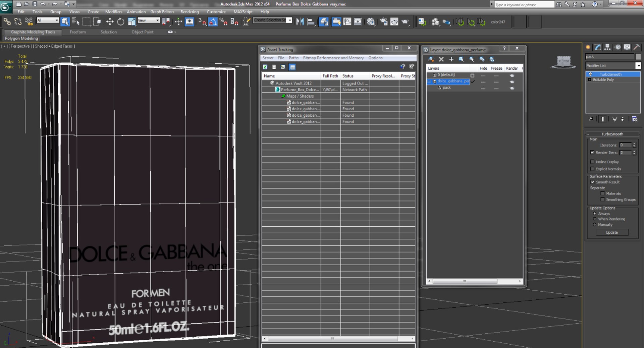The height and width of the screenshot is (348, 644).
Task: Open Paths menu in Asset Tracking
Action: tap(293, 58)
